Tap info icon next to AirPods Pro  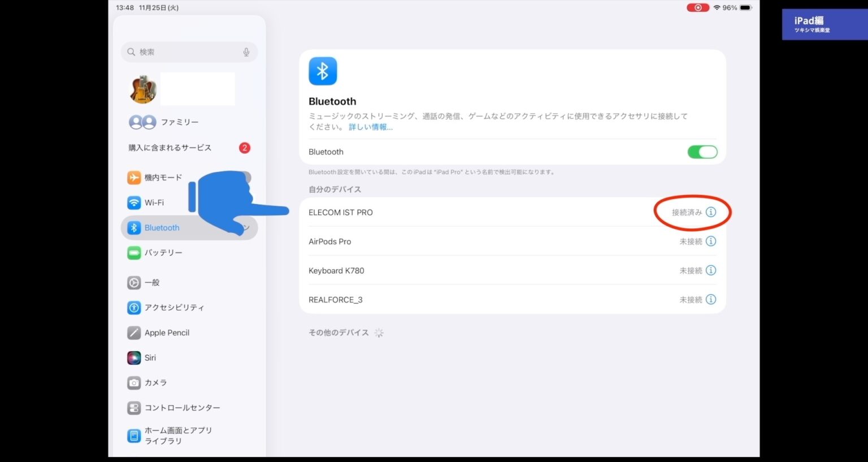711,241
